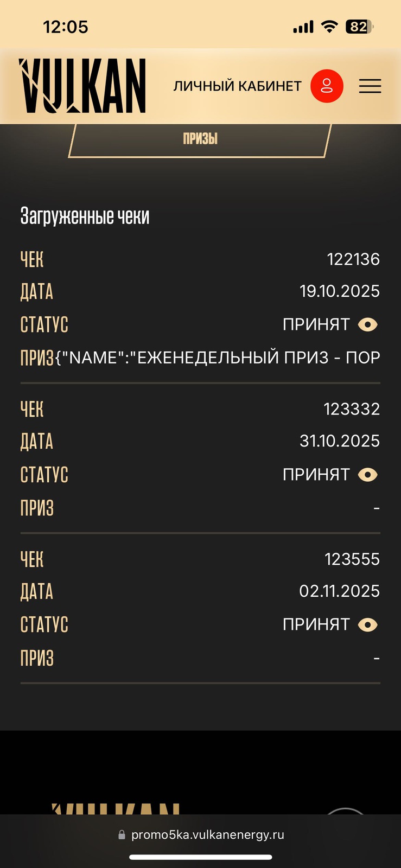
Task: Tap the Wi-Fi status icon
Action: (x=329, y=27)
